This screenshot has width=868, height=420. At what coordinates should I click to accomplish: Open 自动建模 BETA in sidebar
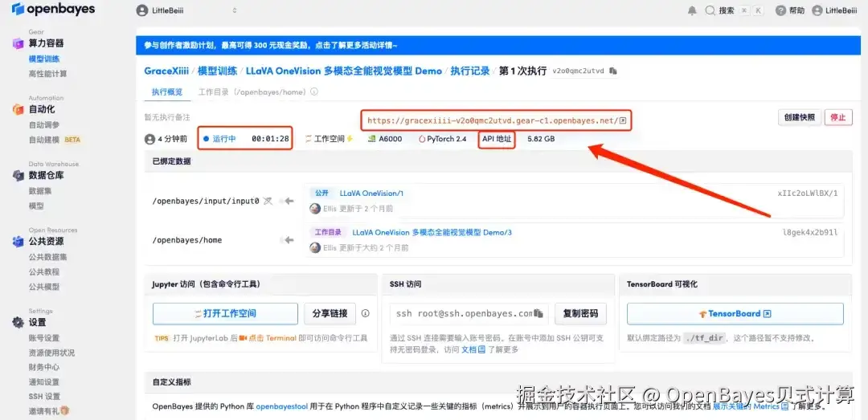[55, 140]
